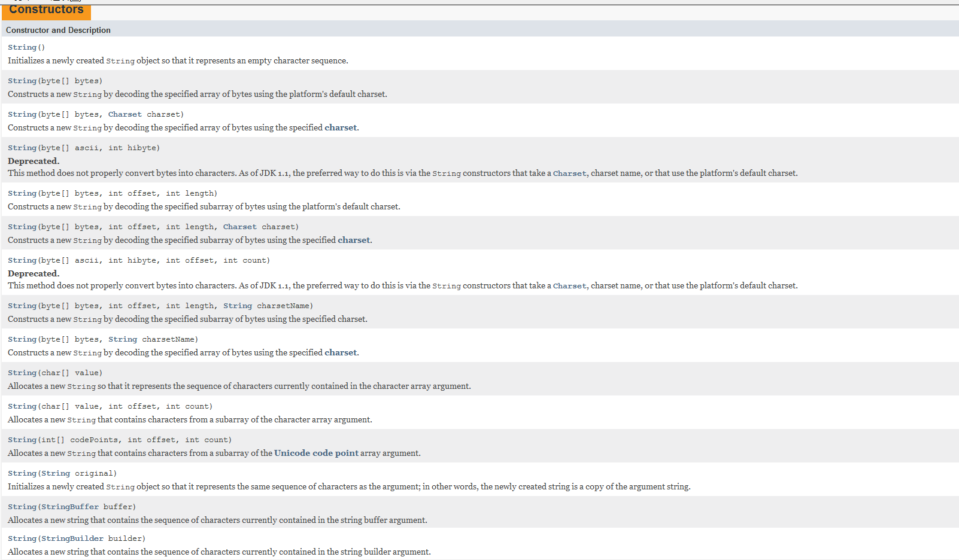Click description mentioning platform's default charset for array of bytes
The width and height of the screenshot is (959, 560).
198,94
